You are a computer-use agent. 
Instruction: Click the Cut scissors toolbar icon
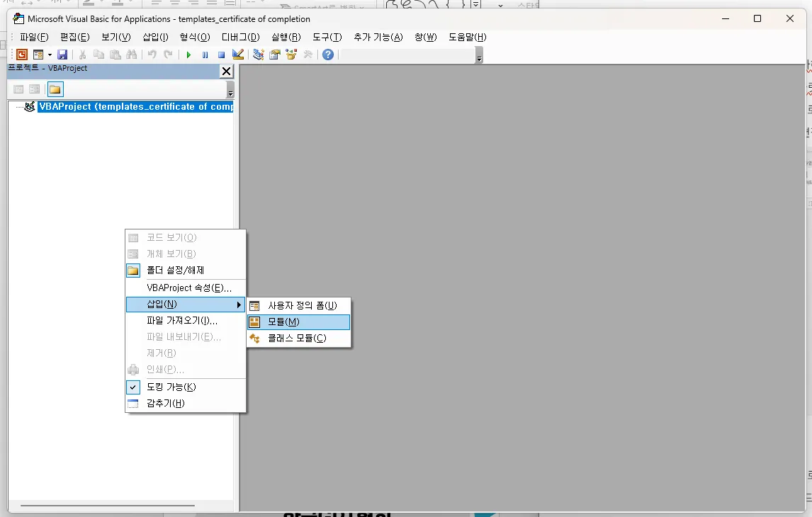point(82,55)
